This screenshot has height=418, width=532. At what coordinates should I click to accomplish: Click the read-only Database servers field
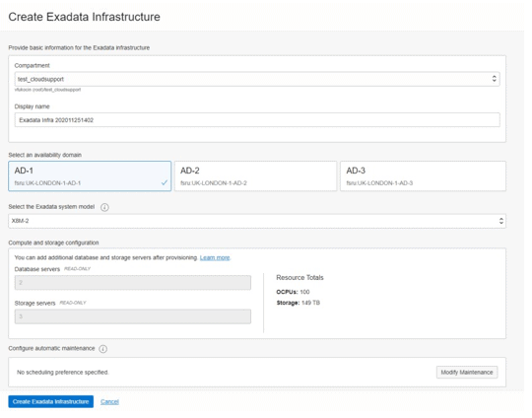(x=133, y=283)
